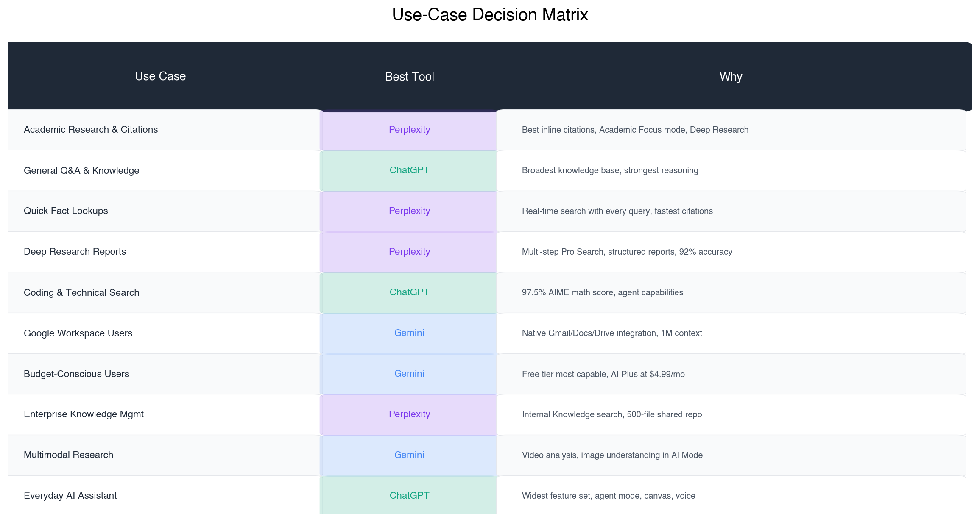Click 'Multi-step Pro Search, structured reports' text
The image size is (980, 522).
pyautogui.click(x=598, y=252)
